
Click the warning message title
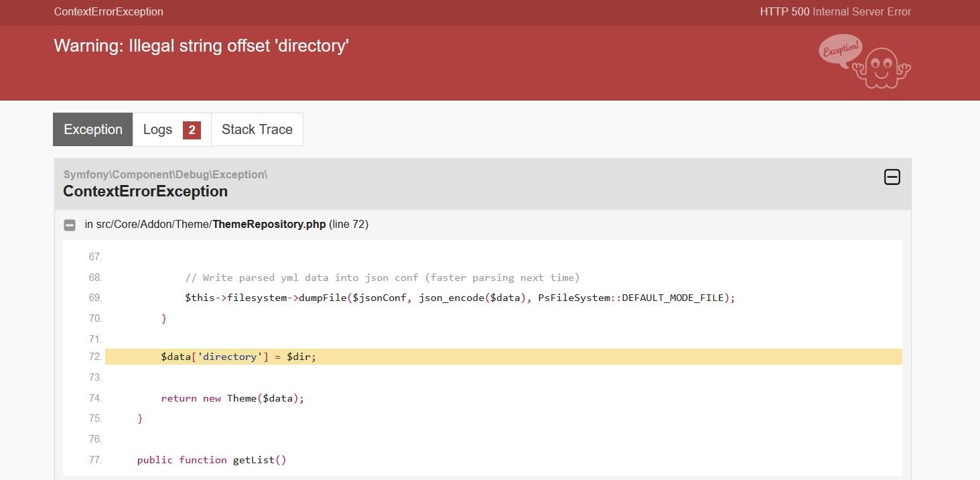click(x=202, y=46)
